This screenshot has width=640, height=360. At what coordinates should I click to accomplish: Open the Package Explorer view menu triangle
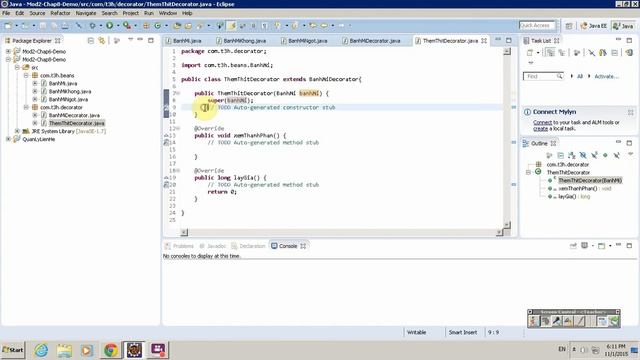point(131,39)
